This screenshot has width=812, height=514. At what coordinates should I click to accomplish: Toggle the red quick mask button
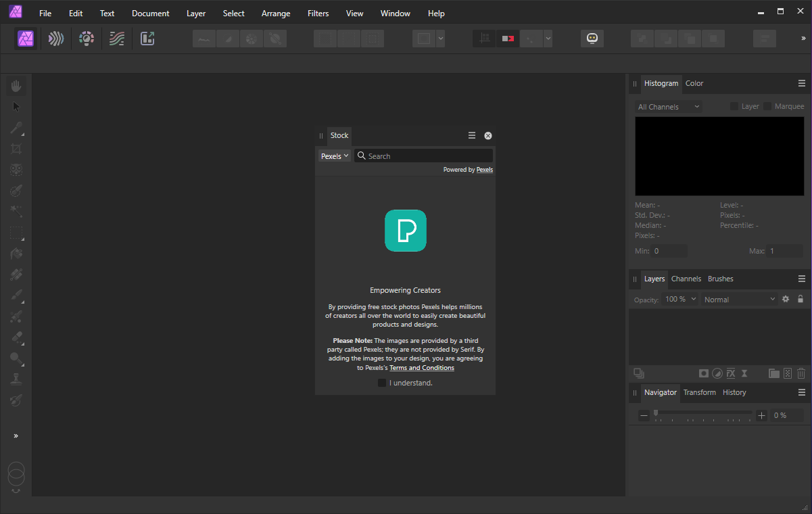coord(507,39)
